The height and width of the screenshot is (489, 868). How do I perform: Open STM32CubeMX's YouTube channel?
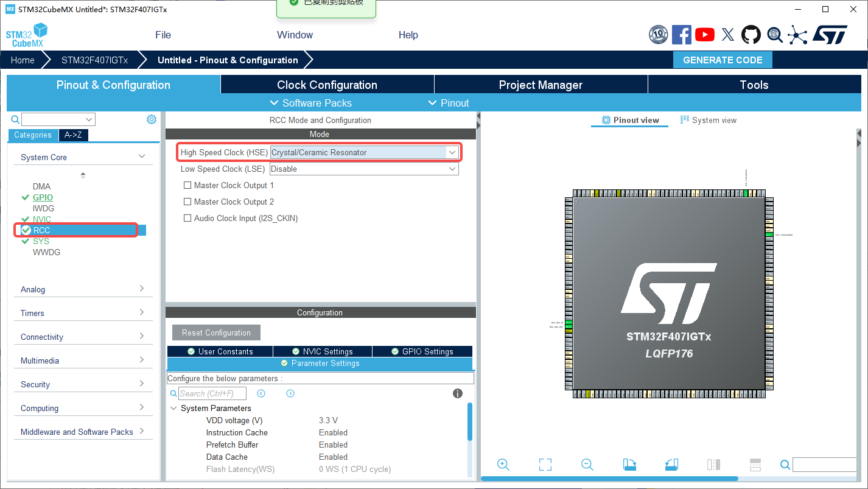click(x=704, y=35)
